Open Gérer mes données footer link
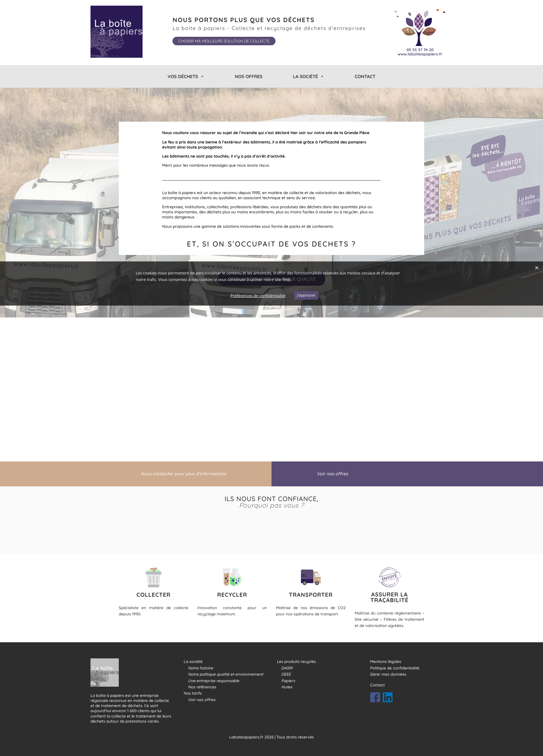 [388, 674]
